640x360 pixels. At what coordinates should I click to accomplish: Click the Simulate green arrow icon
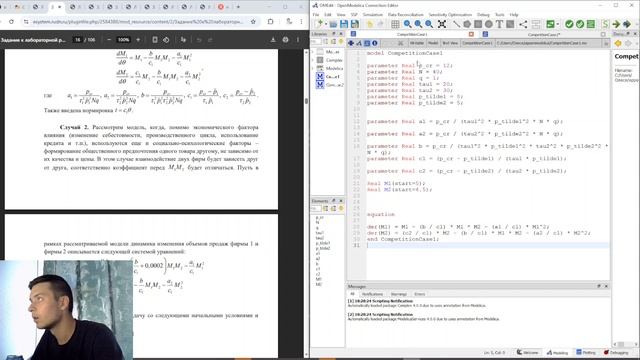(x=616, y=24)
